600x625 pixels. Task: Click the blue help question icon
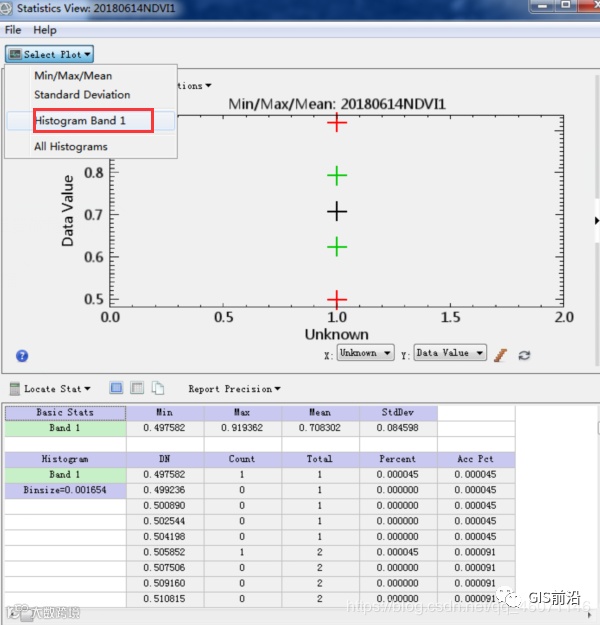pyautogui.click(x=22, y=356)
